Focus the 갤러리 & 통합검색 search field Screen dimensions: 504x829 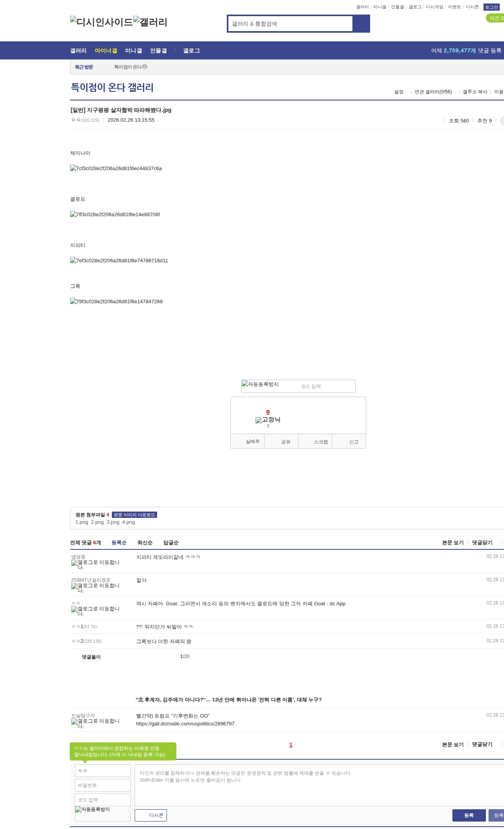(x=291, y=24)
